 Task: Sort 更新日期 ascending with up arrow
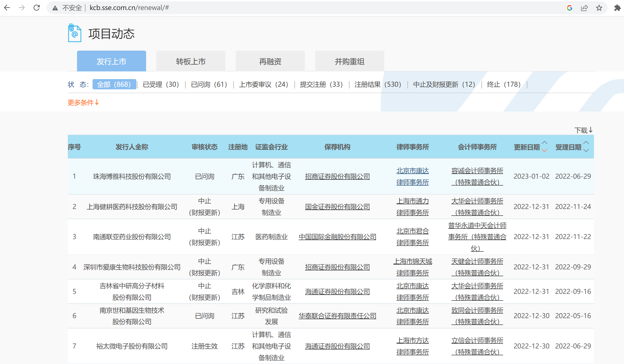click(x=544, y=143)
